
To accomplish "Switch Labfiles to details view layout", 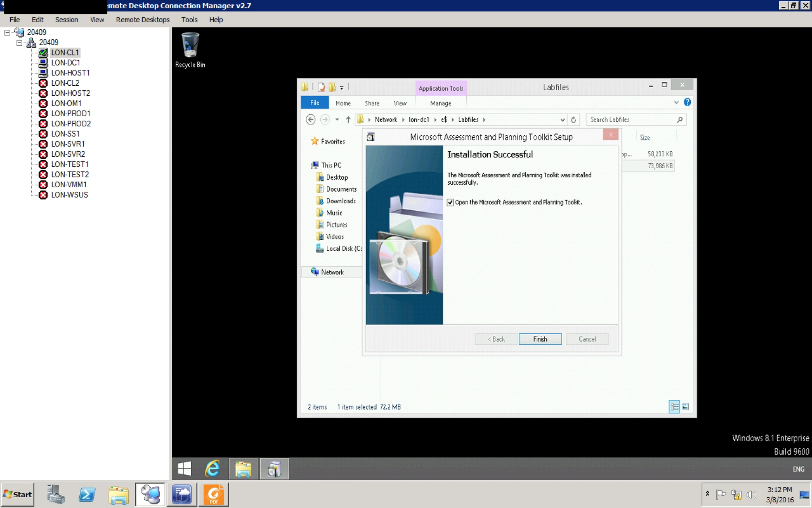I will click(674, 407).
